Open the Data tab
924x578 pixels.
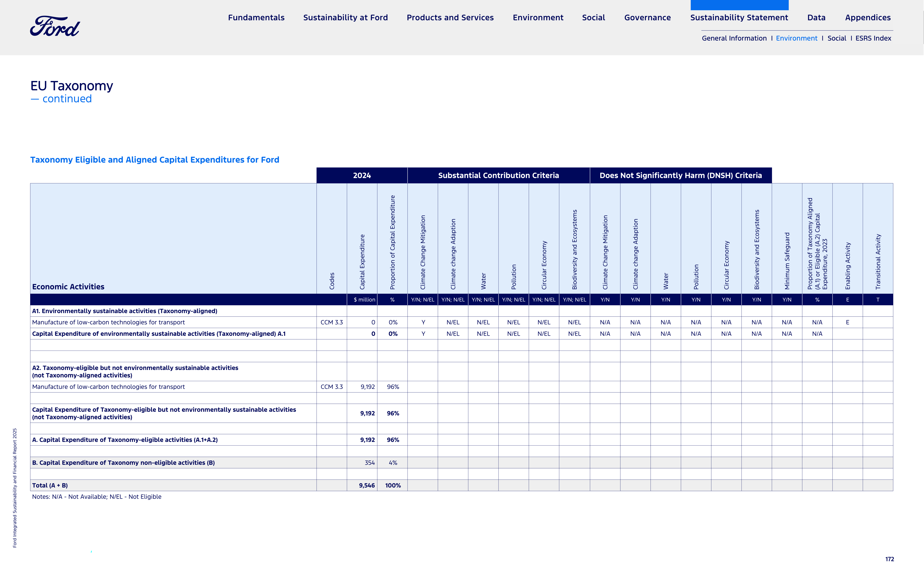(816, 18)
